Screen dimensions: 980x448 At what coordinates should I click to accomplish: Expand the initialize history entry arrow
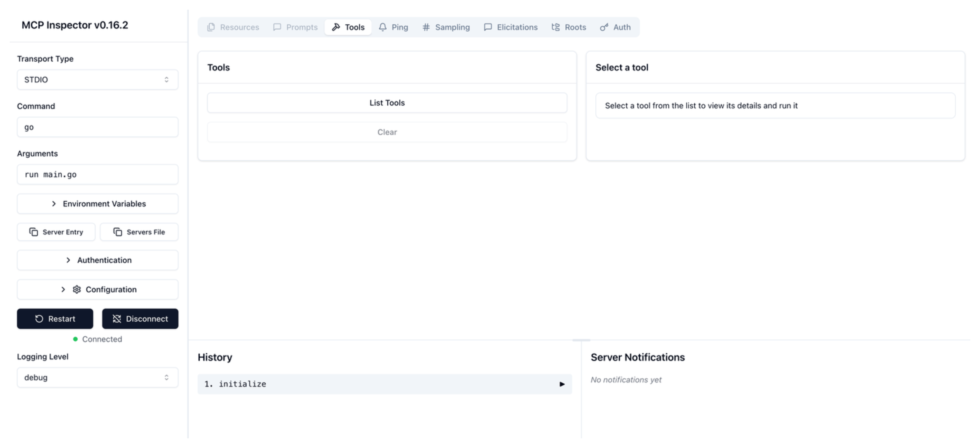[x=562, y=384]
